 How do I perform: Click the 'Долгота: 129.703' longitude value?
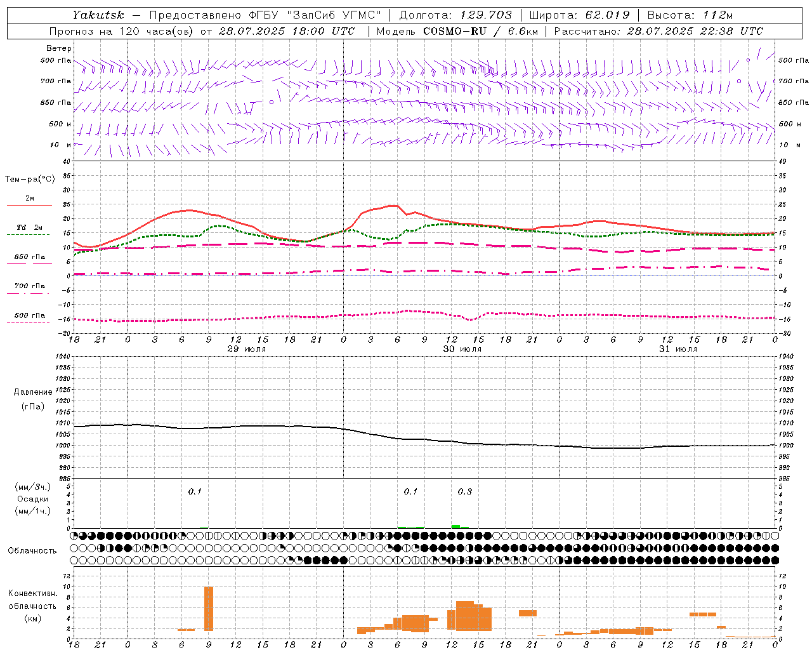point(455,15)
